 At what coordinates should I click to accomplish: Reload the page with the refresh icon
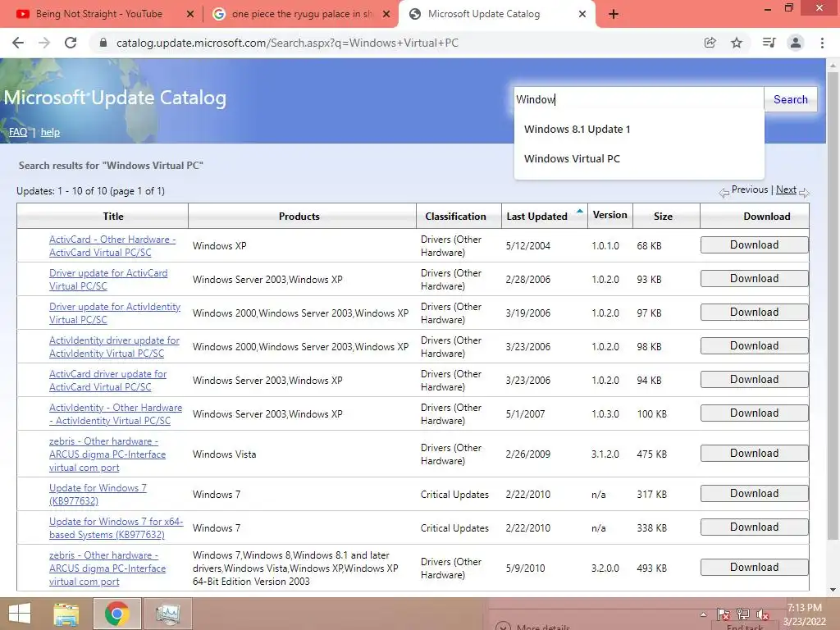click(x=71, y=43)
